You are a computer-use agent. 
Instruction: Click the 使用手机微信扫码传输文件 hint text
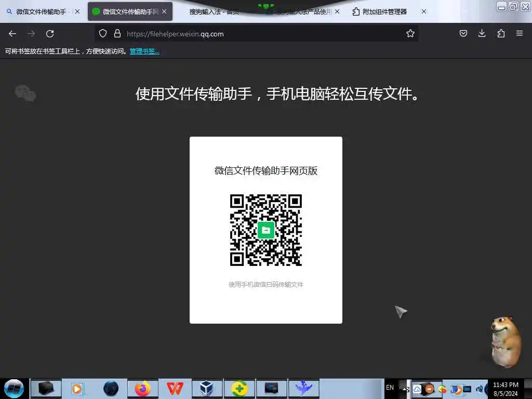pos(266,284)
